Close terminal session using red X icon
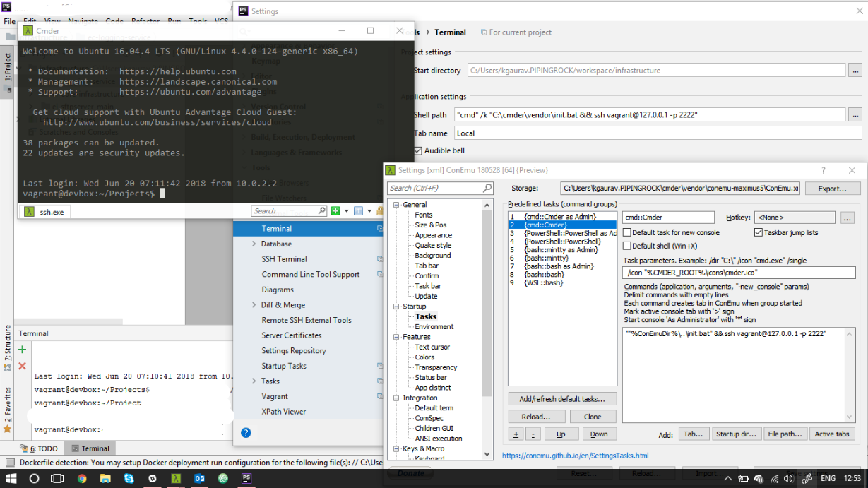 pos(21,365)
